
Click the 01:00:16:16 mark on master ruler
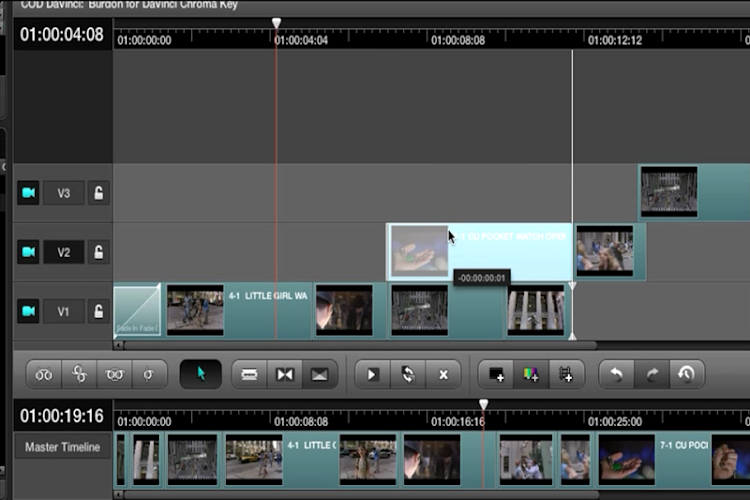(x=458, y=422)
